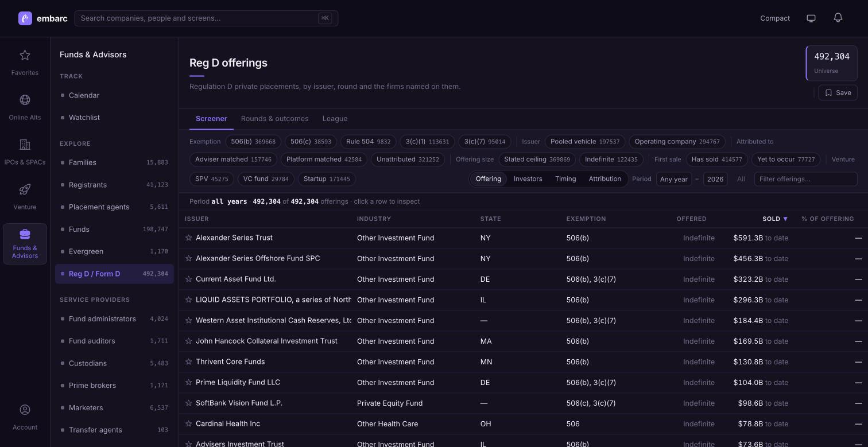Viewport: 868px width, 447px height.
Task: Star Prime Liquidity Fund LLC row
Action: [x=188, y=382]
